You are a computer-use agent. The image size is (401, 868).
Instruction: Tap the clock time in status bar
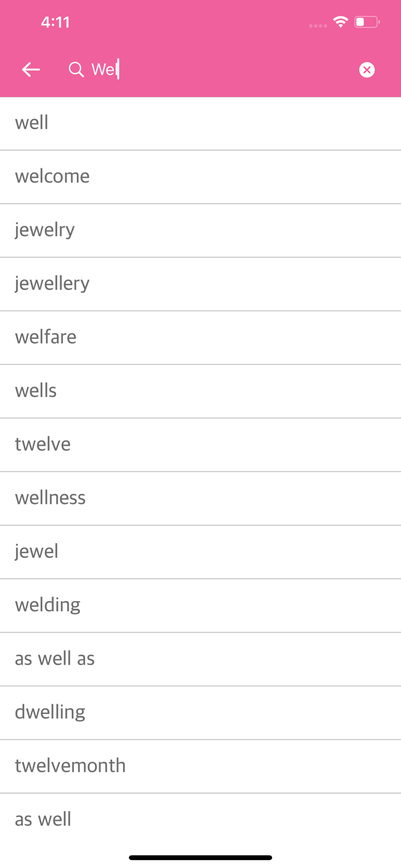pos(56,22)
